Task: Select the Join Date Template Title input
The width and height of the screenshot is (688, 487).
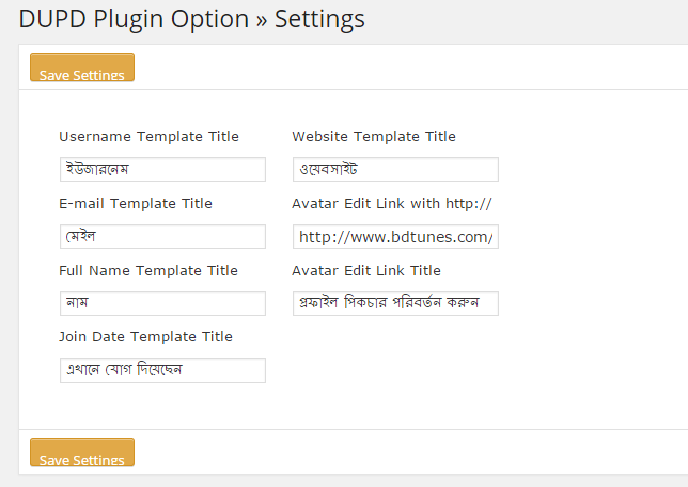Action: [162, 370]
